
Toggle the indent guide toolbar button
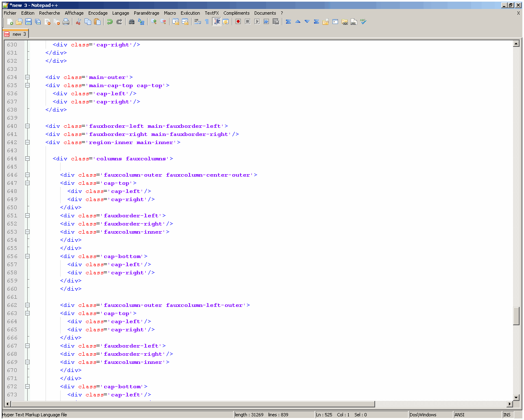217,22
